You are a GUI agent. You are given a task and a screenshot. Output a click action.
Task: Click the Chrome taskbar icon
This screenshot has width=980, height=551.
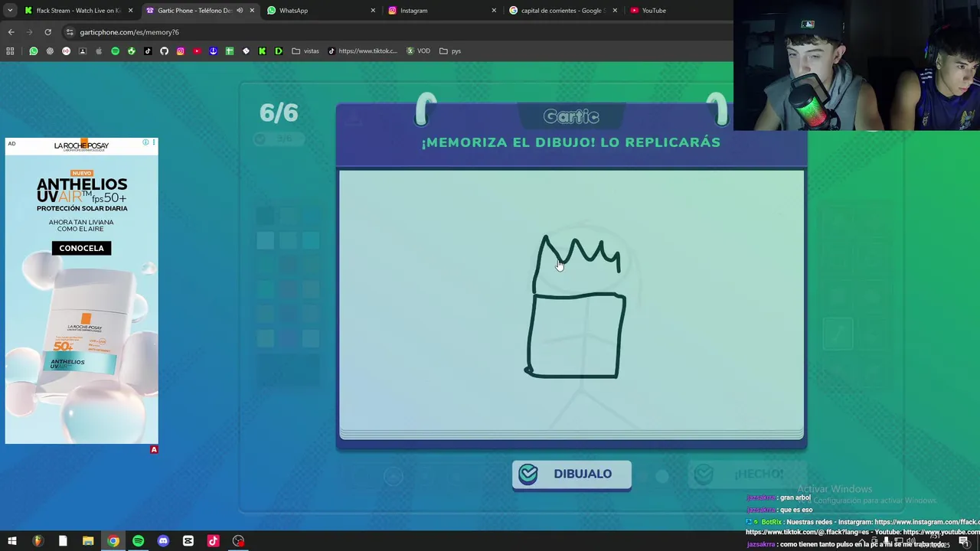(113, 541)
